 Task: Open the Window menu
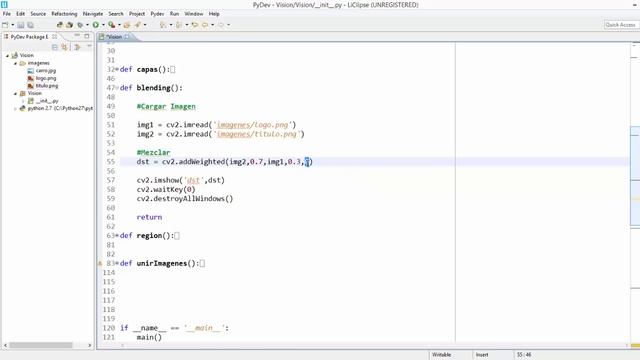click(x=193, y=14)
